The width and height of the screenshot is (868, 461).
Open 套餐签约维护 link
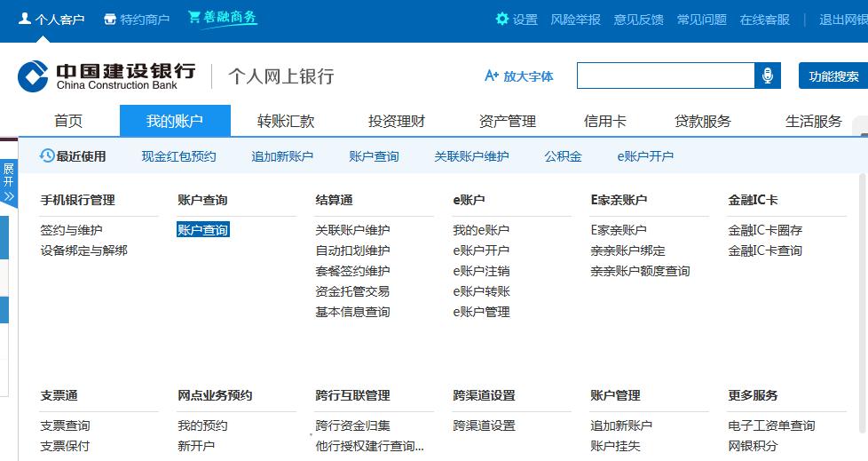pyautogui.click(x=352, y=271)
